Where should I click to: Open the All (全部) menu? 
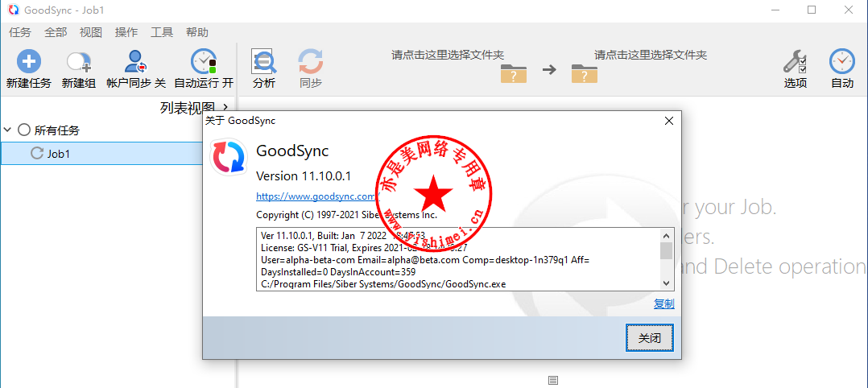point(56,32)
